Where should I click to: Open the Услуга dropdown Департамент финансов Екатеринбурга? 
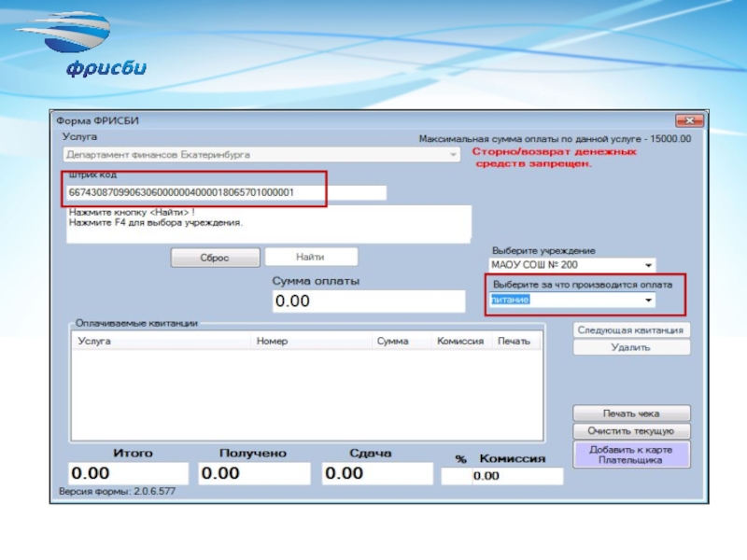tap(261, 155)
